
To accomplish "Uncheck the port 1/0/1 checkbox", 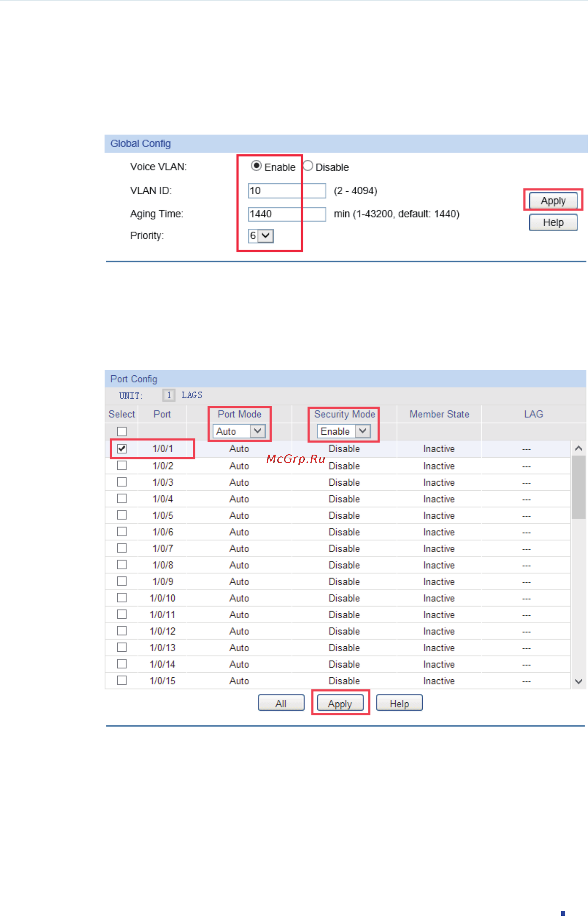I will pos(122,449).
